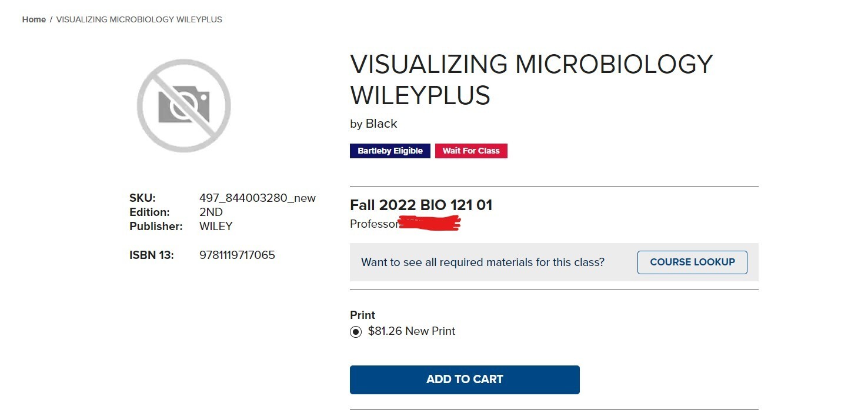Click the Publisher value WILEY
The width and height of the screenshot is (868, 419).
(x=216, y=226)
